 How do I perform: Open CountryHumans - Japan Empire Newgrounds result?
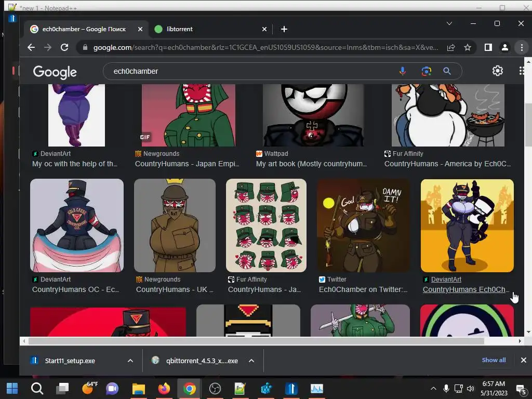click(187, 164)
